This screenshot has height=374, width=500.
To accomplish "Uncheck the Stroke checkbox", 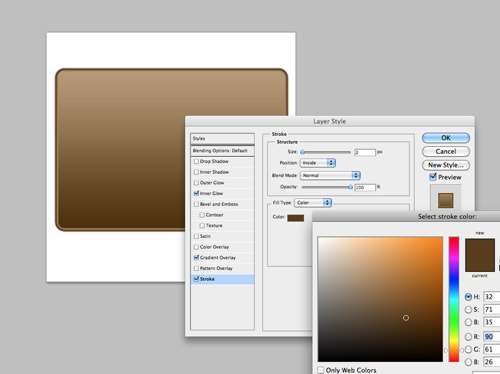I will [x=196, y=279].
